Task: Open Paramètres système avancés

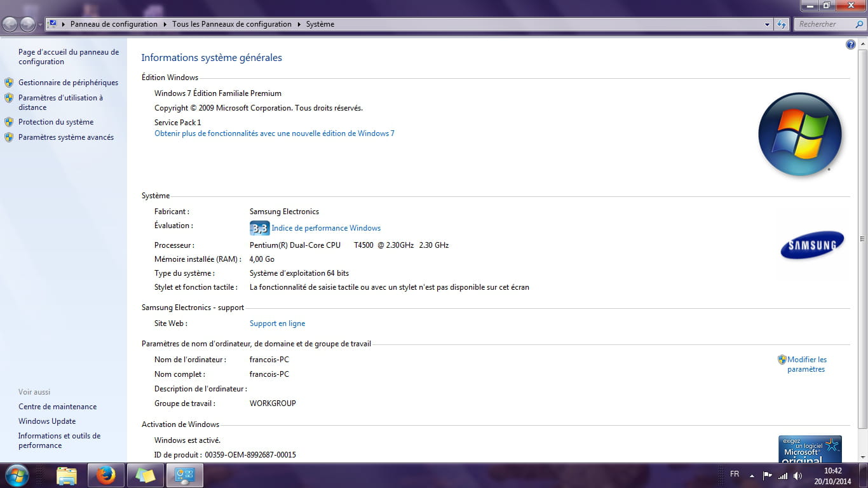Action: click(x=66, y=137)
